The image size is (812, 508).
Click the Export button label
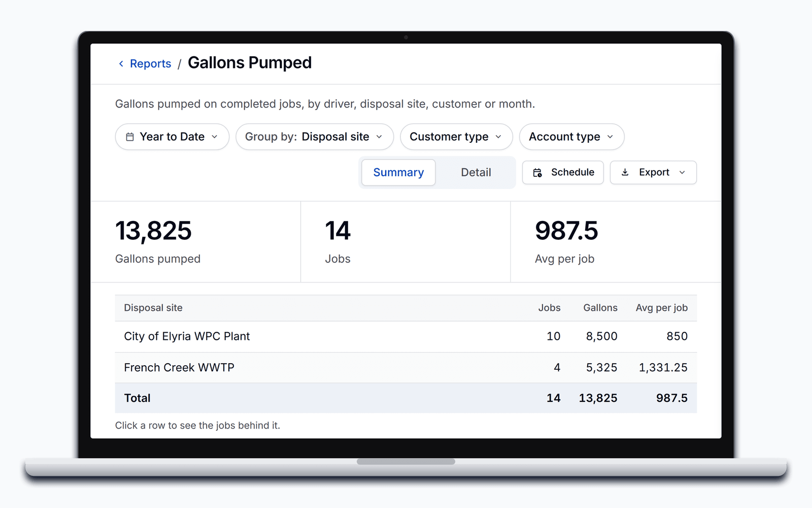point(654,172)
